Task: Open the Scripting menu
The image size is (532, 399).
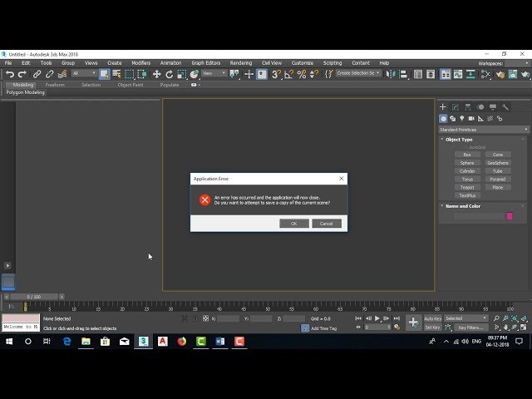Action: (332, 63)
